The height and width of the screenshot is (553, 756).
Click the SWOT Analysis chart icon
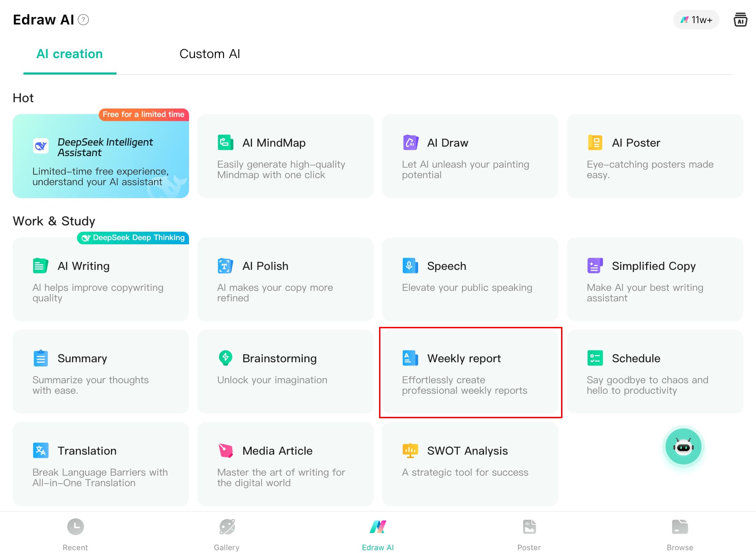pyautogui.click(x=410, y=450)
